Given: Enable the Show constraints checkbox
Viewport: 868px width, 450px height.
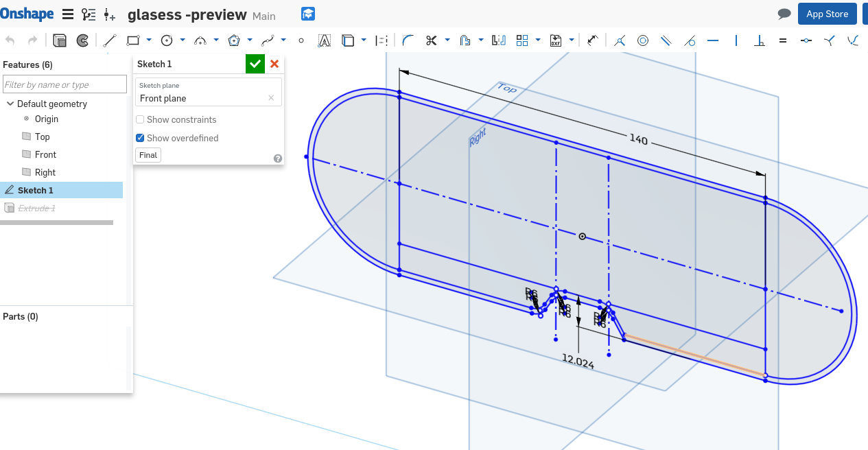Looking at the screenshot, I should tap(140, 119).
